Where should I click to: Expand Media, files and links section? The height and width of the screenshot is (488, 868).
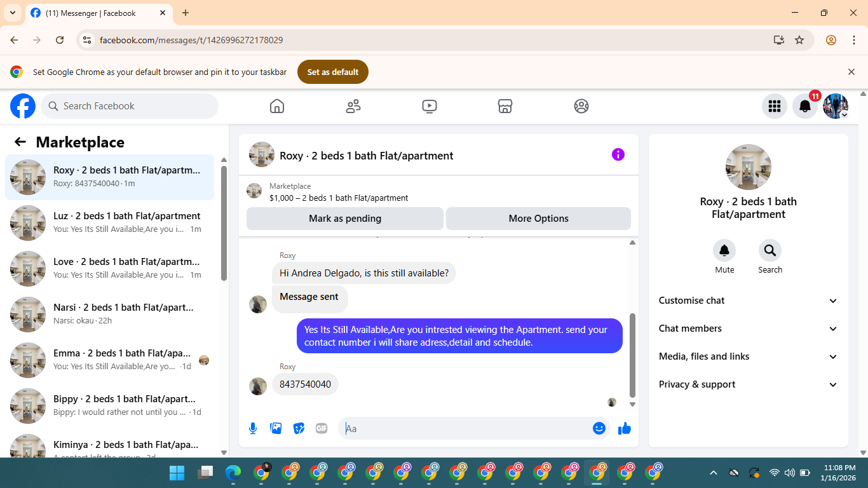tap(749, 356)
